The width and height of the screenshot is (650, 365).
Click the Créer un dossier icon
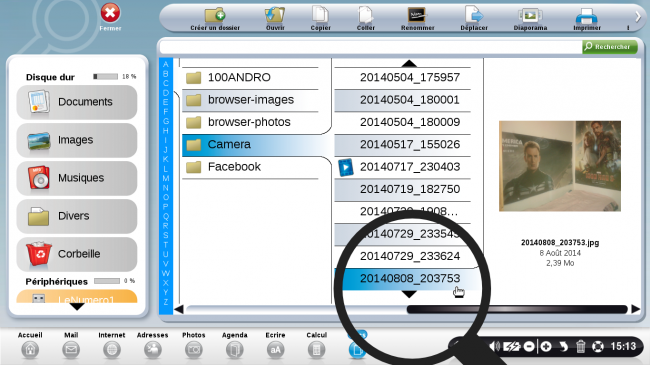(x=215, y=15)
